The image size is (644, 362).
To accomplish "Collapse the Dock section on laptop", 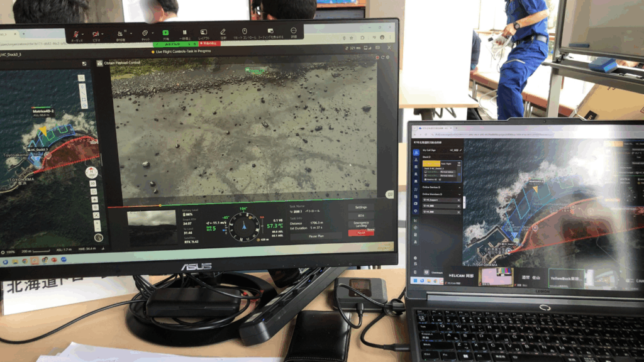I will (460, 157).
